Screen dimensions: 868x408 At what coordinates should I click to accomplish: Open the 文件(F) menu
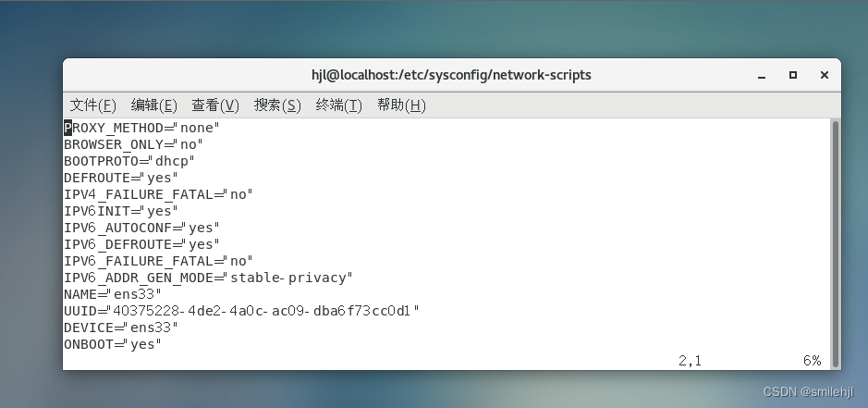(x=93, y=105)
